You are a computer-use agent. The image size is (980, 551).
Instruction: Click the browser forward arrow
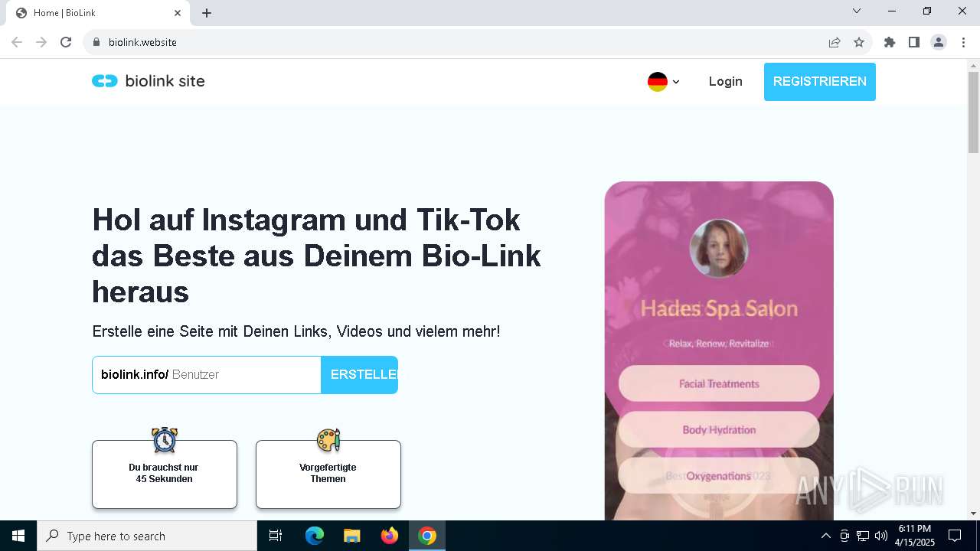41,42
